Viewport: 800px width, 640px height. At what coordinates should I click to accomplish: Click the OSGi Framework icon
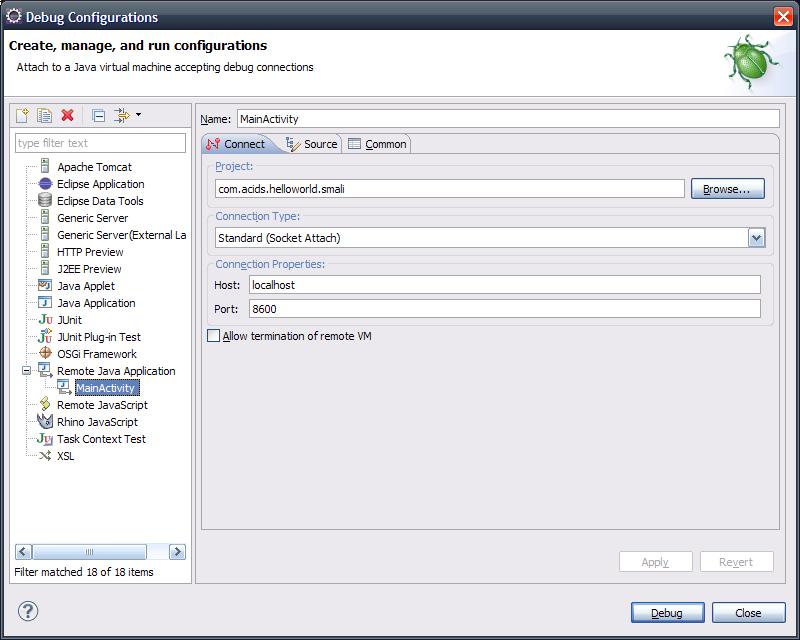click(x=45, y=353)
